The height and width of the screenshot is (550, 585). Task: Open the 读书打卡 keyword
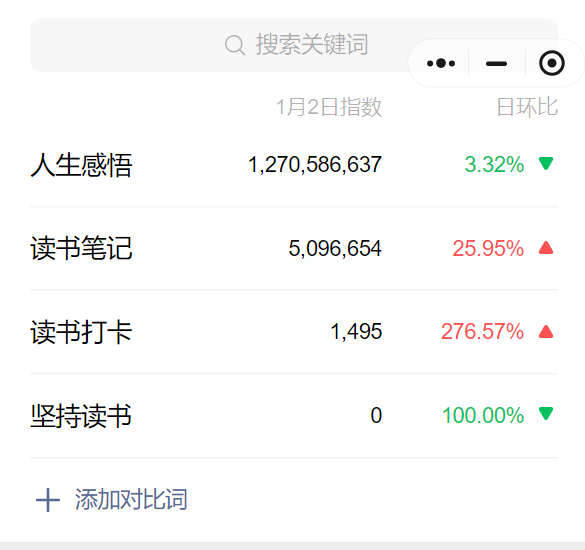click(81, 332)
